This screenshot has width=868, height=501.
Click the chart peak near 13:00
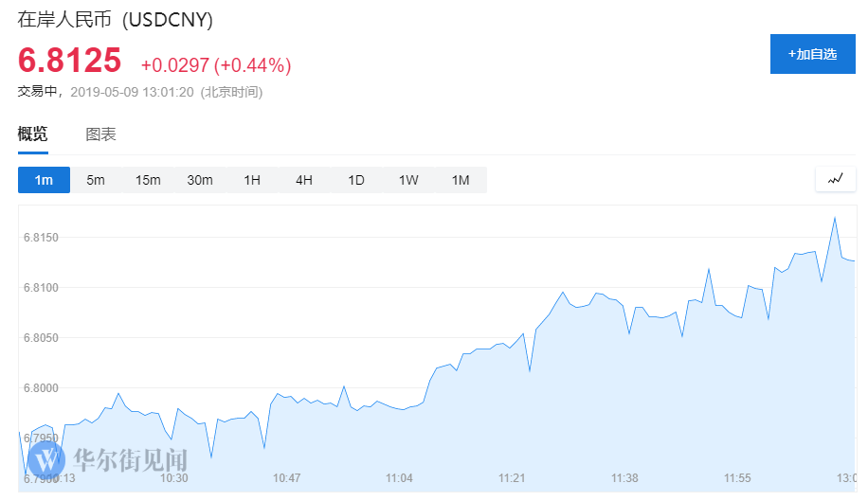835,218
